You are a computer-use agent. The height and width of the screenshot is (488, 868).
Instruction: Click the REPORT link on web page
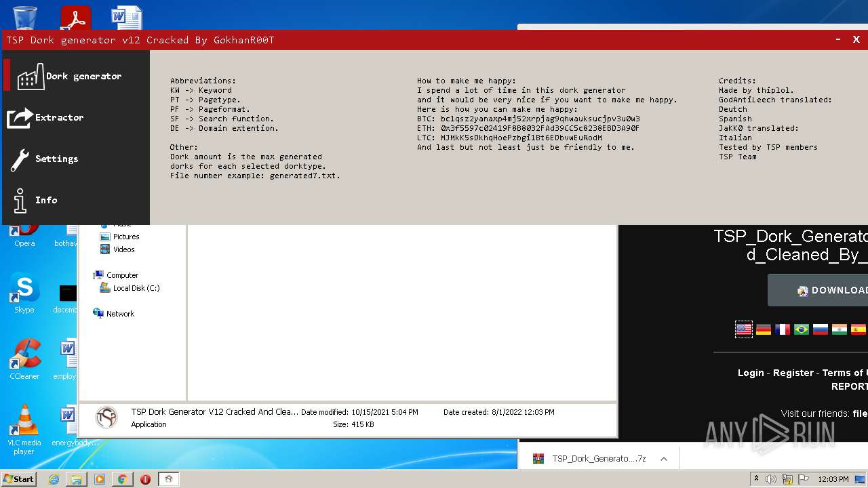(x=850, y=386)
